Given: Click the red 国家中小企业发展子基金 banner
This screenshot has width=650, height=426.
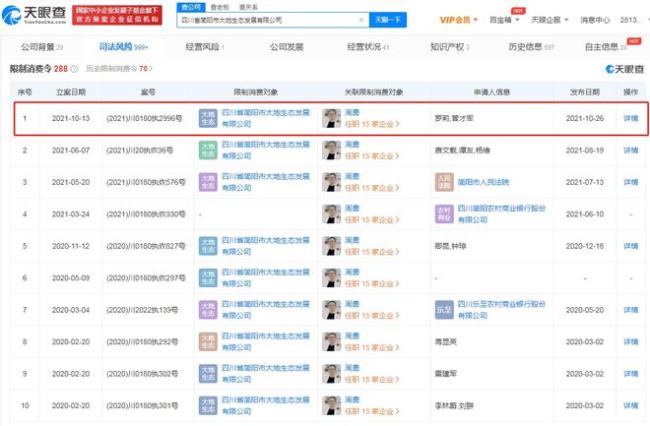Looking at the screenshot, I should pos(117,15).
